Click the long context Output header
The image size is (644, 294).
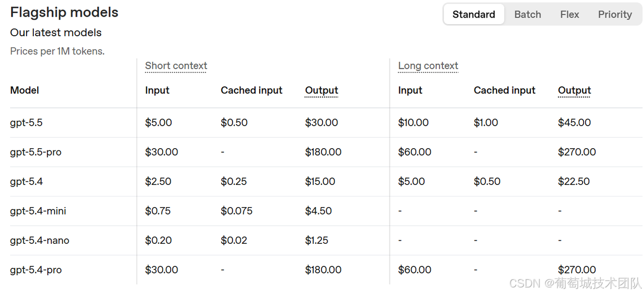point(574,90)
